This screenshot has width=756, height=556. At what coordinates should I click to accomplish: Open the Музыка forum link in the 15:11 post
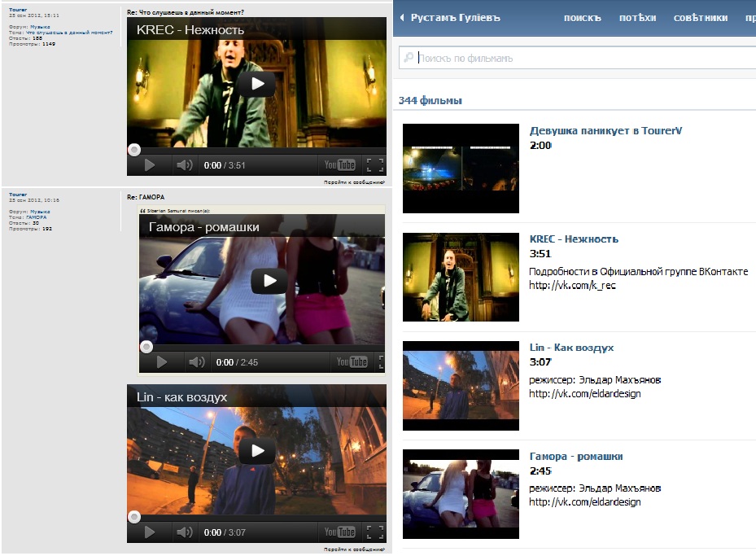40,27
